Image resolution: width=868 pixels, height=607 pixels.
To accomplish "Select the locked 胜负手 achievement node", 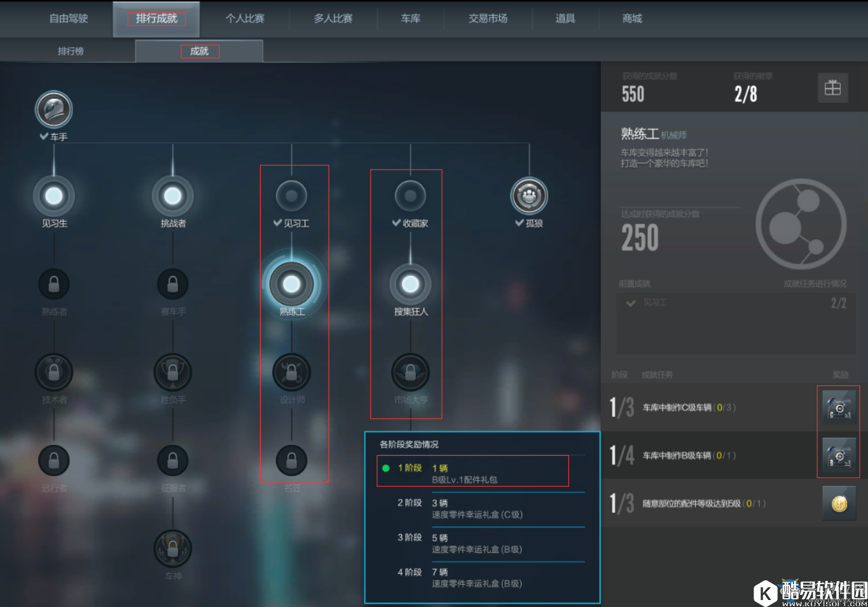I will (x=172, y=372).
